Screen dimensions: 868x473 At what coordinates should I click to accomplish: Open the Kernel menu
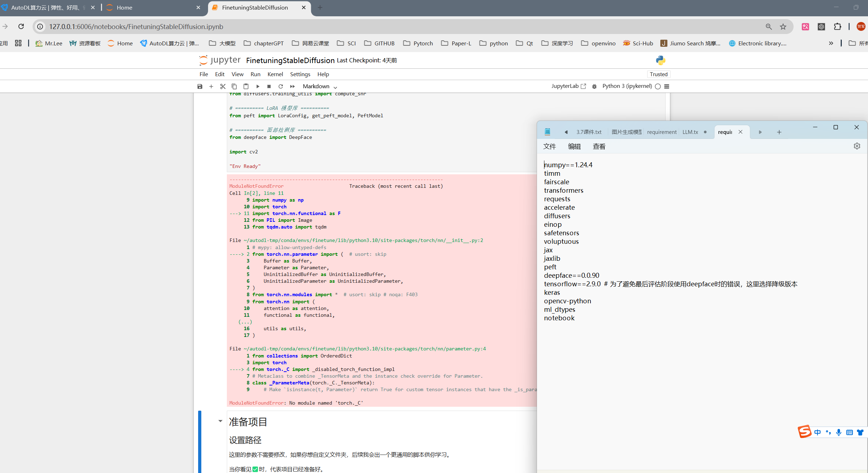pos(275,74)
